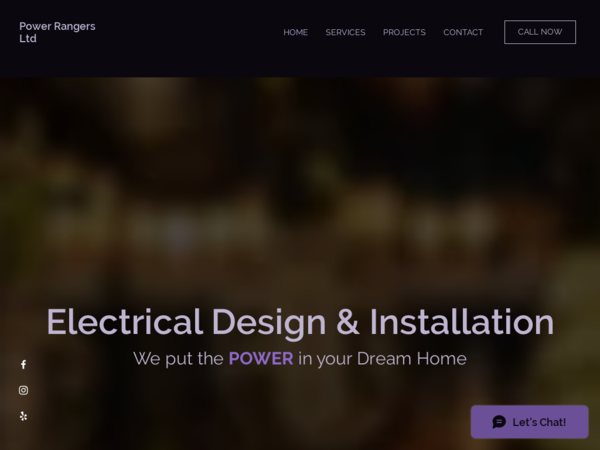Go to the HOME nav item
The width and height of the screenshot is (600, 450).
295,33
